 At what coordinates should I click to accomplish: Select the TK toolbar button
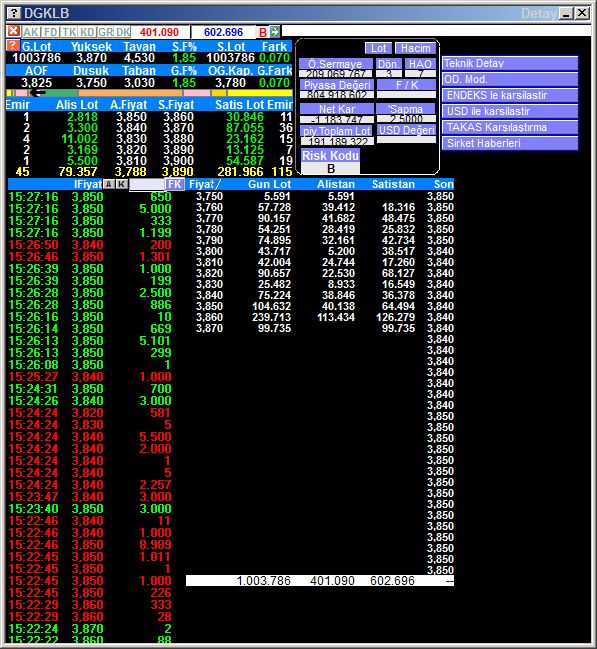coord(69,32)
